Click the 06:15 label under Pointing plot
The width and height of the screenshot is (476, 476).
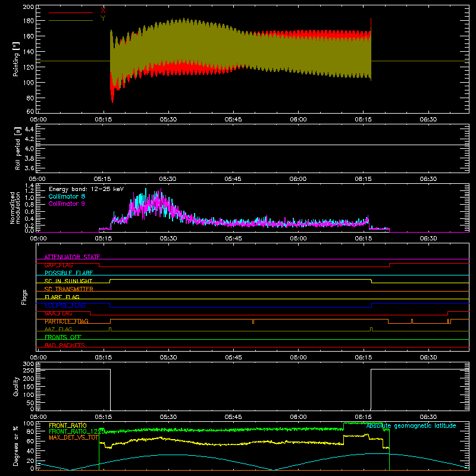(363, 120)
